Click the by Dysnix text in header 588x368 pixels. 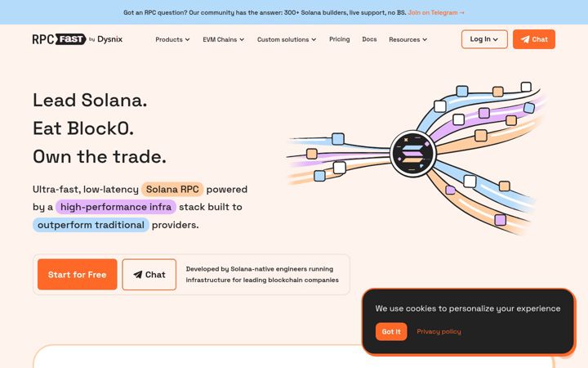pos(105,39)
